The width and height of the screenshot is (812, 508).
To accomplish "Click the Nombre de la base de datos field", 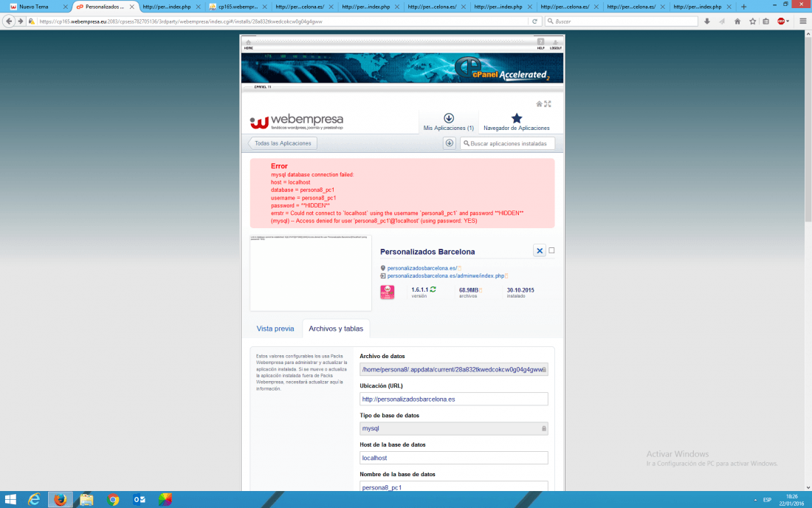I will pos(454,487).
